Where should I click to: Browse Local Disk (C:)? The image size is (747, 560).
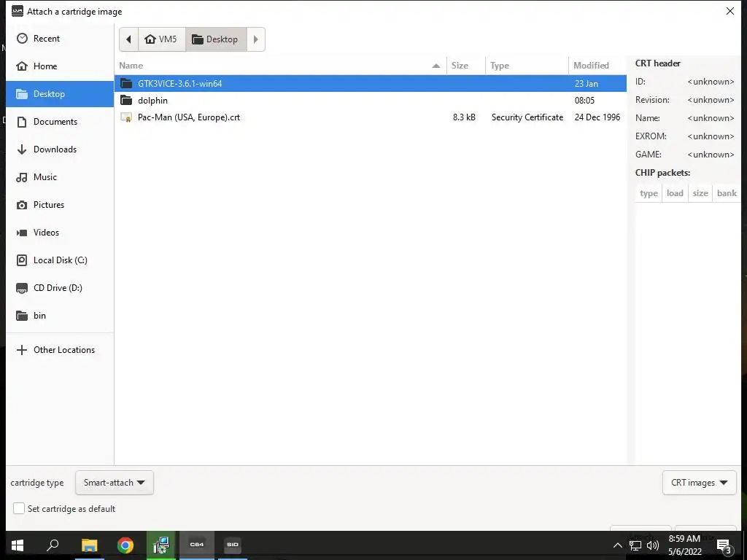(60, 260)
